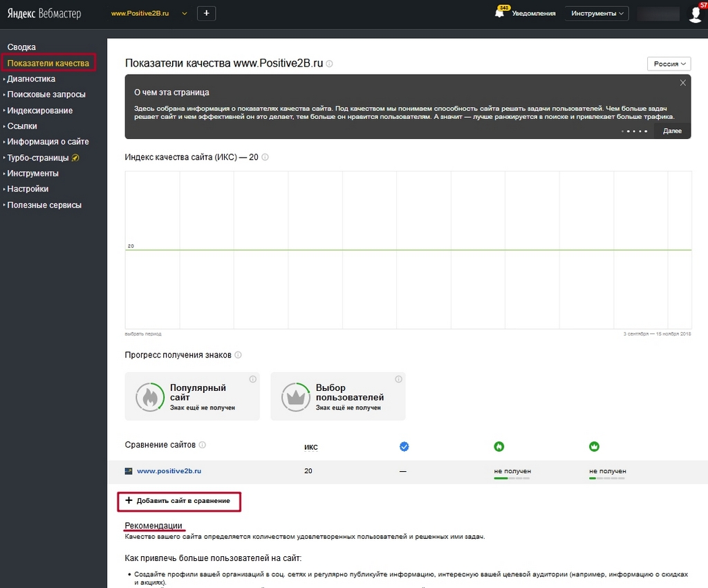Click the favicon beside www.positive2b.ru

(129, 471)
